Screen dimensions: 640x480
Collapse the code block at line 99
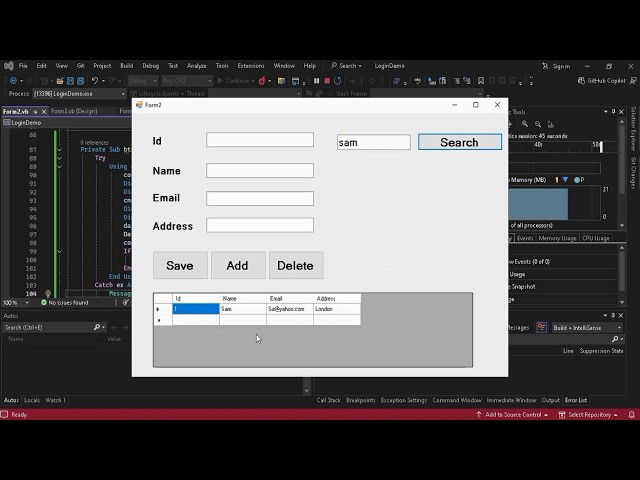tap(60, 251)
